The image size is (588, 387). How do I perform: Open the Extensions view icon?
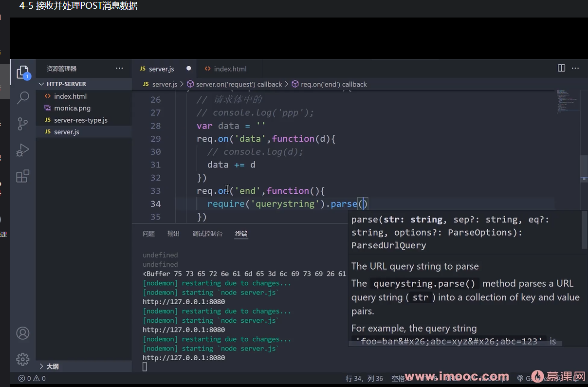(23, 176)
